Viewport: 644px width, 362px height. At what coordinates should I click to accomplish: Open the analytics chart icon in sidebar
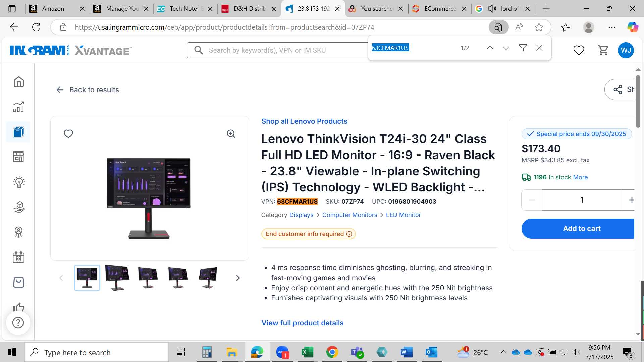pos(19,107)
